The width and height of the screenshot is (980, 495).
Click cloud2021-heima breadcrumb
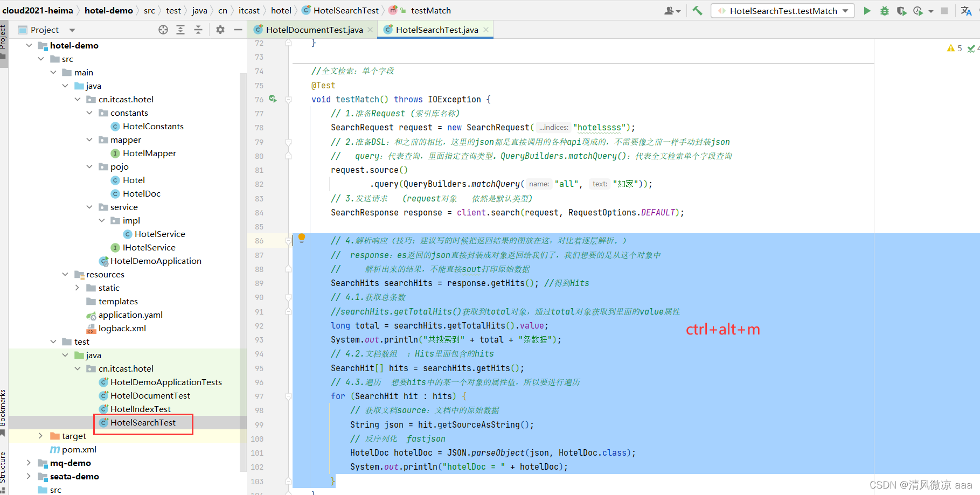click(x=38, y=10)
